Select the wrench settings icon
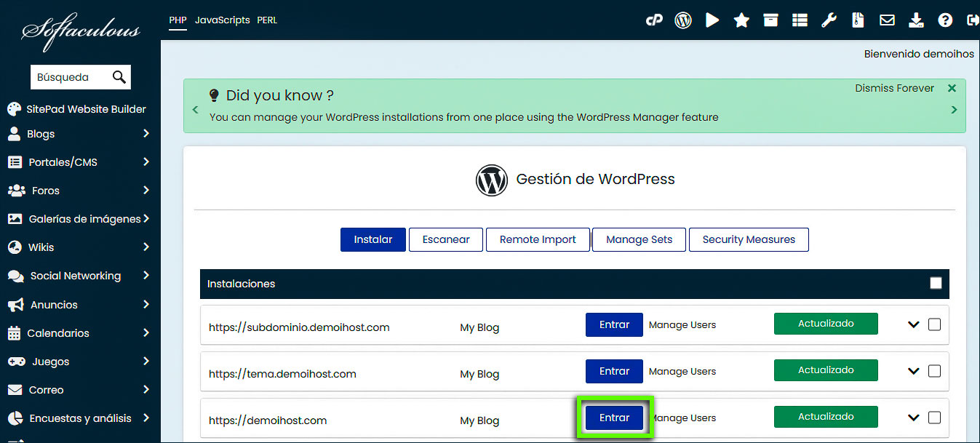The image size is (980, 443). (x=829, y=20)
